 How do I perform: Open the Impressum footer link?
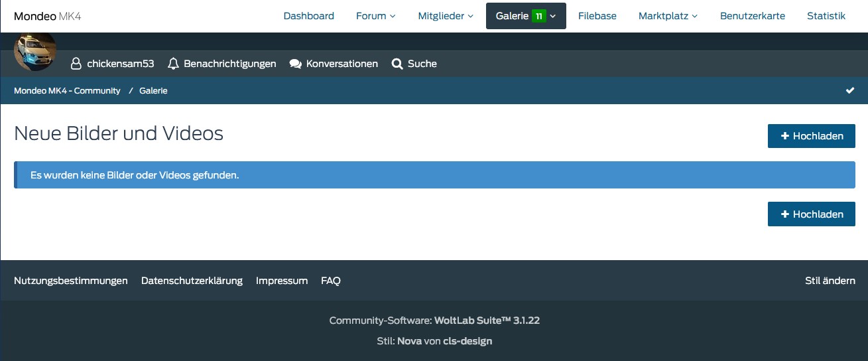282,281
